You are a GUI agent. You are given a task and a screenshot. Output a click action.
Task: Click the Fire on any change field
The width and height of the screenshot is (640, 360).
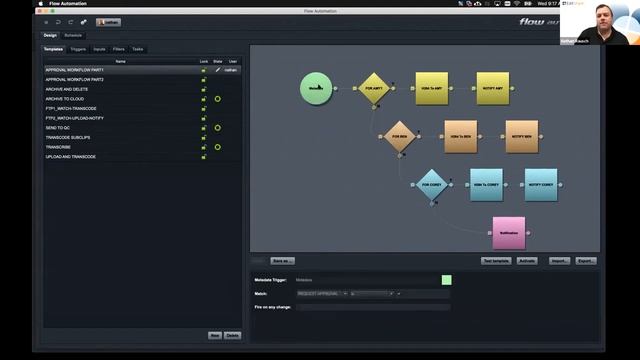tap(373, 307)
